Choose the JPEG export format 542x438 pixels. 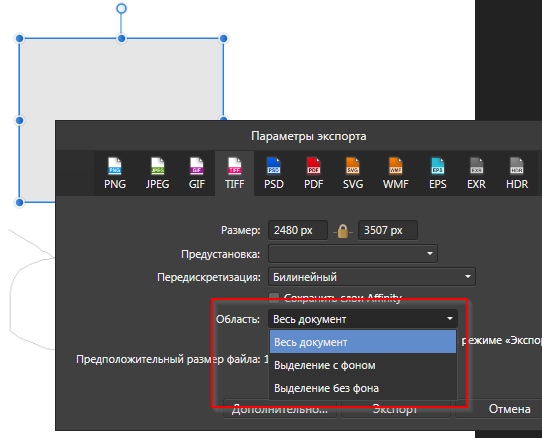pos(157,173)
